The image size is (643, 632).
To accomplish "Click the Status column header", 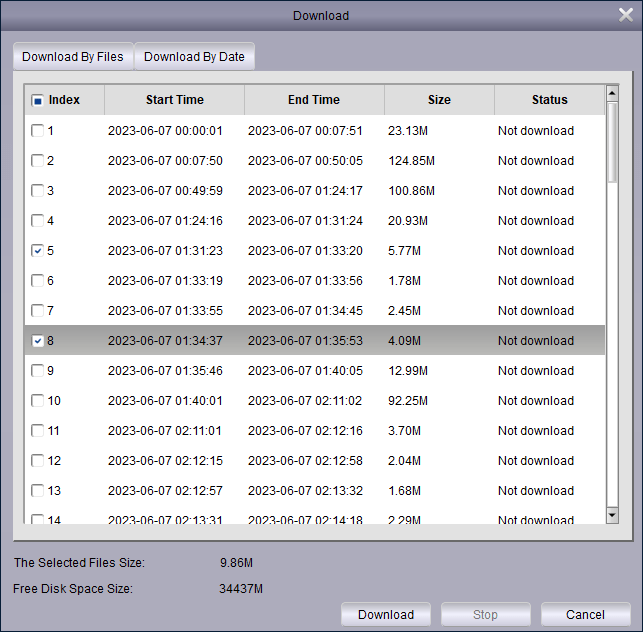I will point(549,100).
